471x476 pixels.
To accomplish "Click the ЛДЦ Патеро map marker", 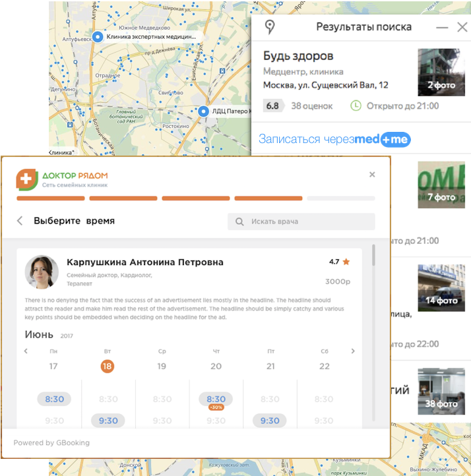I will point(203,111).
